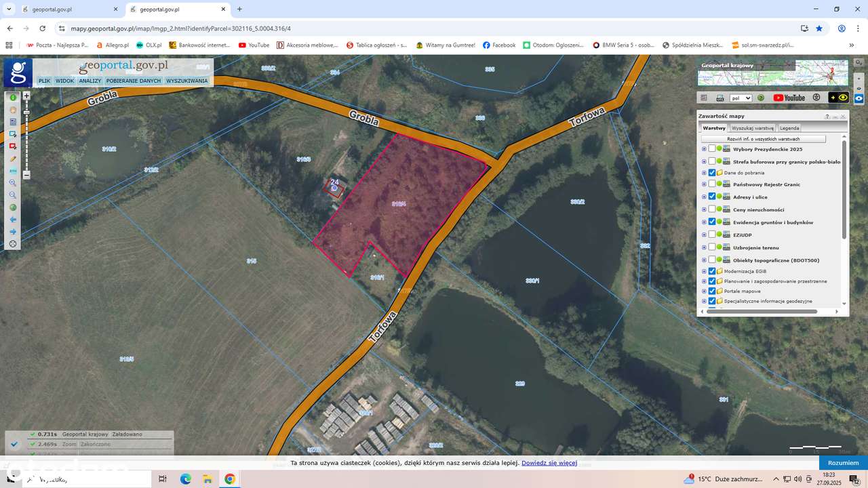Viewport: 868px width, 488px height.
Task: Click the zoom slider plus button
Action: coord(26,96)
